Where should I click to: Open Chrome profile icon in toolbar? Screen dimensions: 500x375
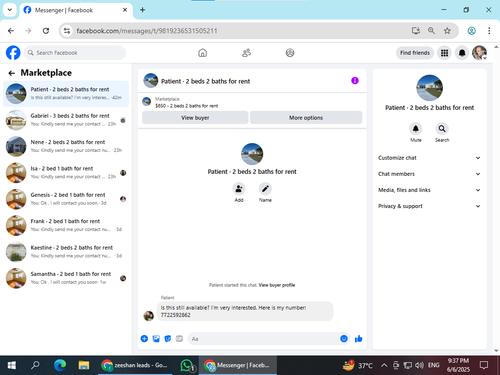pyautogui.click(x=471, y=31)
